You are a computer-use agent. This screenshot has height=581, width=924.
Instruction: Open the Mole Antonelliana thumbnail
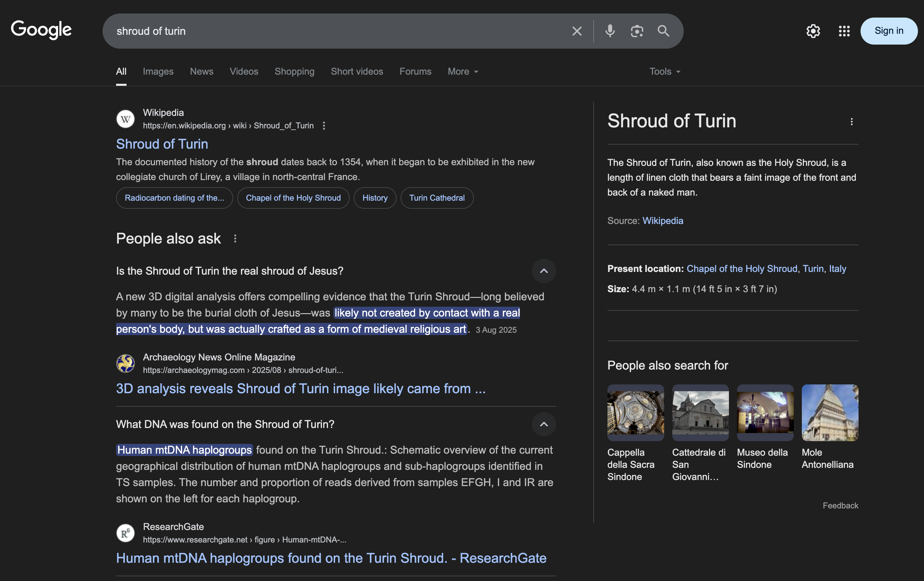[x=830, y=413]
